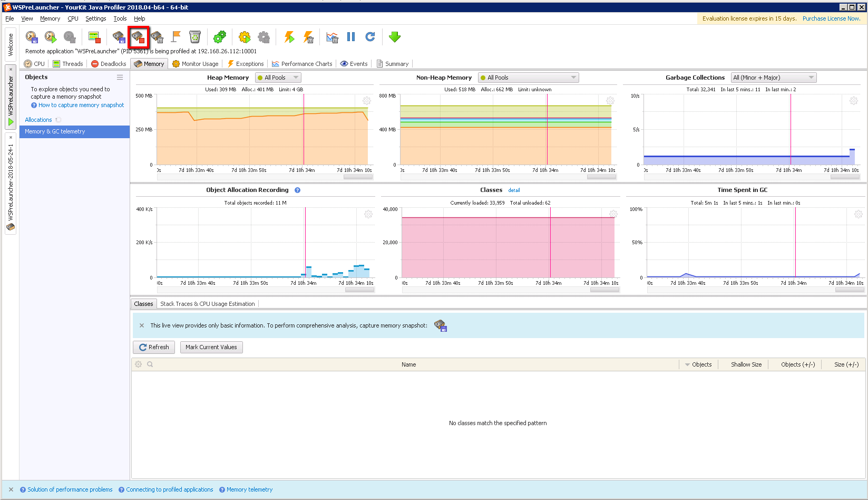Follow the Purchase License Now link
This screenshot has height=500, width=868.
832,18
